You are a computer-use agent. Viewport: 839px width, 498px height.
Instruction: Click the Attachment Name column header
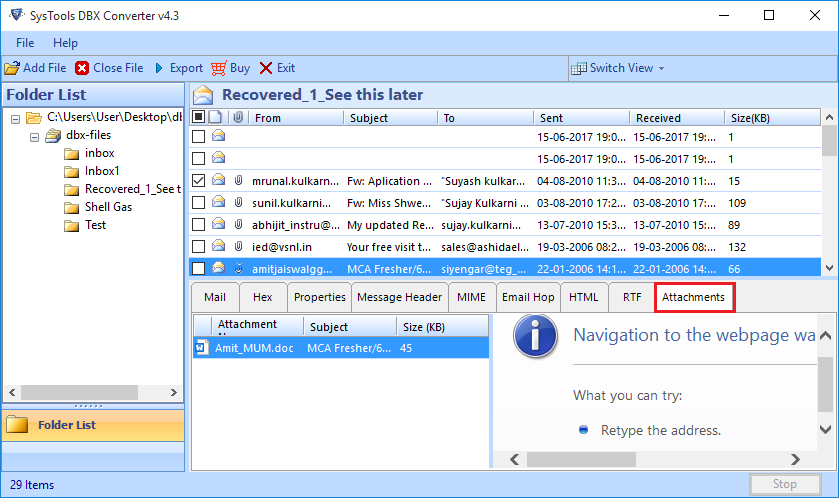258,325
